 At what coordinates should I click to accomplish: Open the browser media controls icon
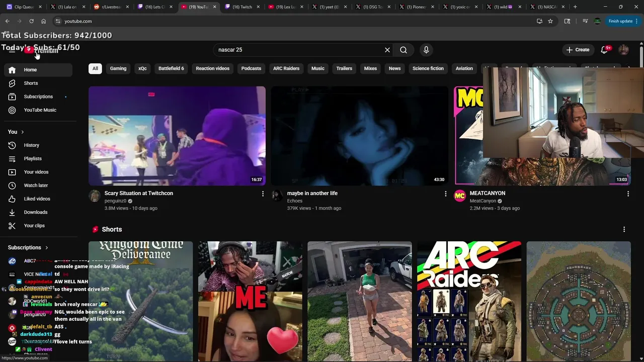click(585, 21)
